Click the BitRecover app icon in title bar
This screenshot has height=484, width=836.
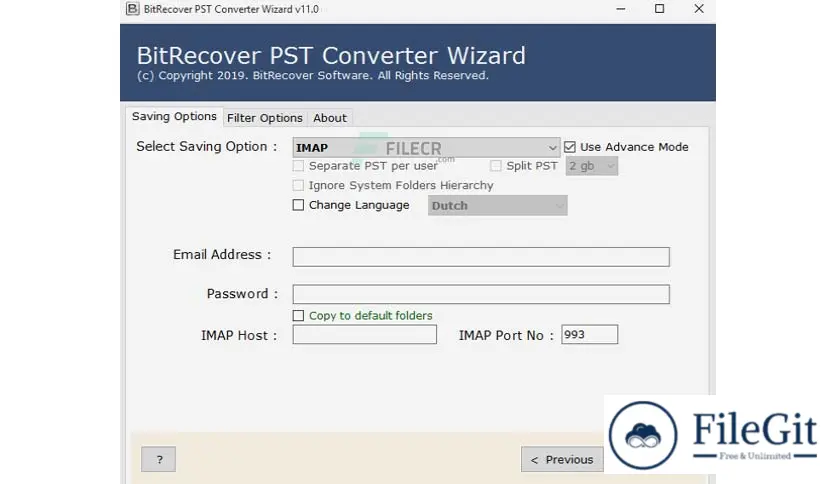tap(132, 9)
